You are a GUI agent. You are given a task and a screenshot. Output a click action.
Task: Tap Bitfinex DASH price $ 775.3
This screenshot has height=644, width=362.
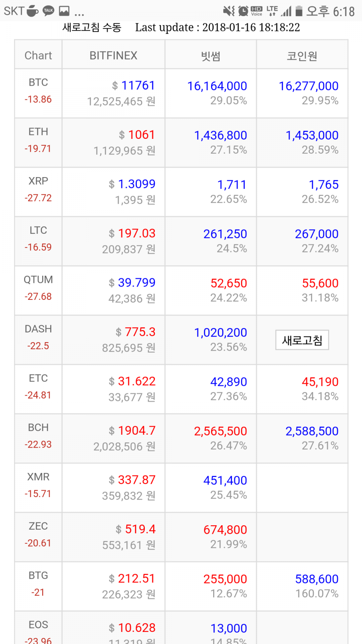pyautogui.click(x=135, y=332)
